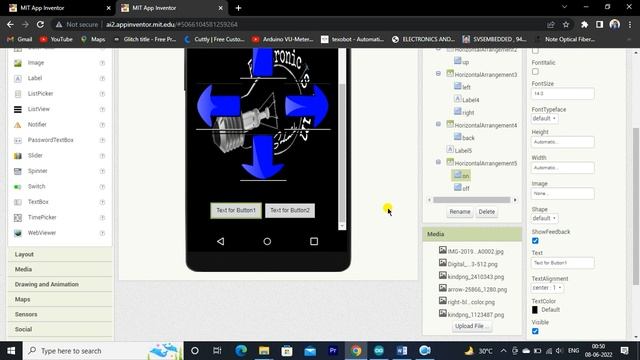Click the Rename component button

(x=460, y=212)
